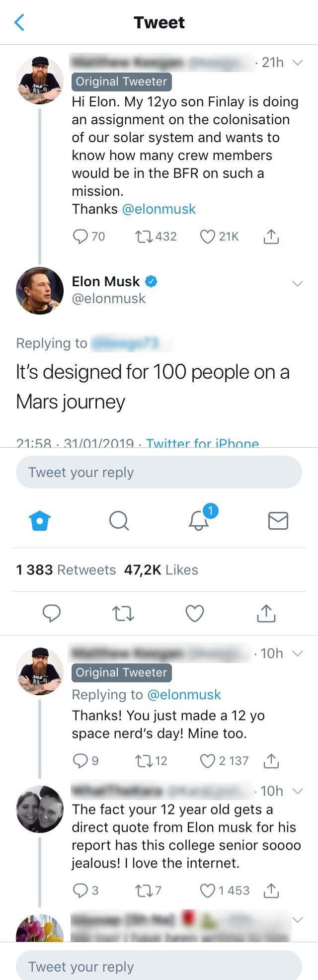Open dropdown chevron beside the 21h timestamp
This screenshot has width=318, height=980.
click(297, 63)
